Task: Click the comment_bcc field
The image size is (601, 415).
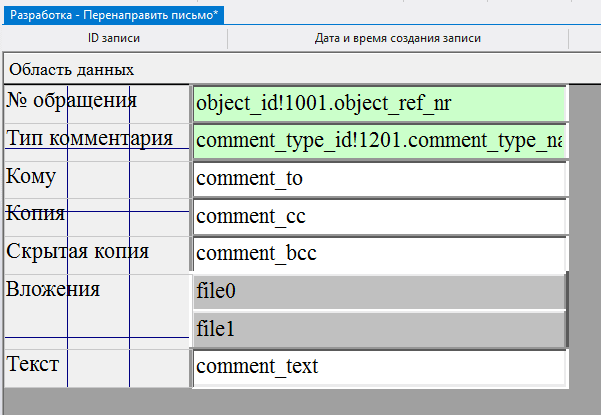Action: [x=379, y=253]
